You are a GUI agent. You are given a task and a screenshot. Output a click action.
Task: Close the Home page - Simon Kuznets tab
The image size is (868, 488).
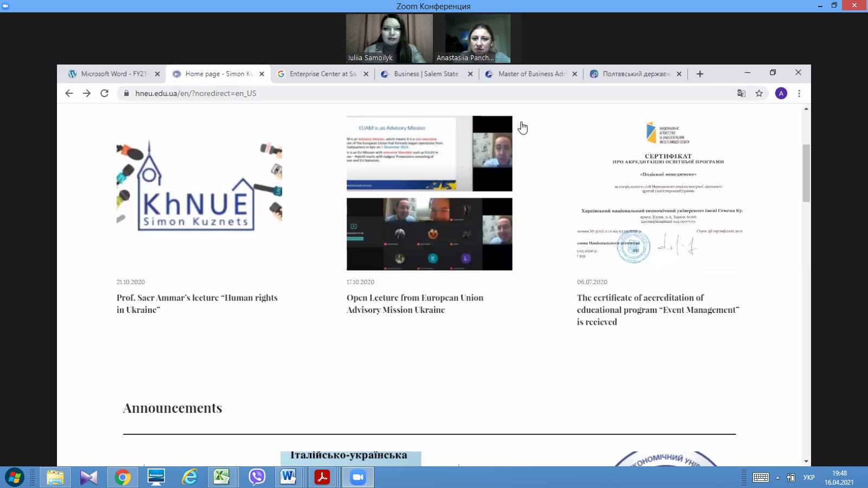(x=261, y=74)
